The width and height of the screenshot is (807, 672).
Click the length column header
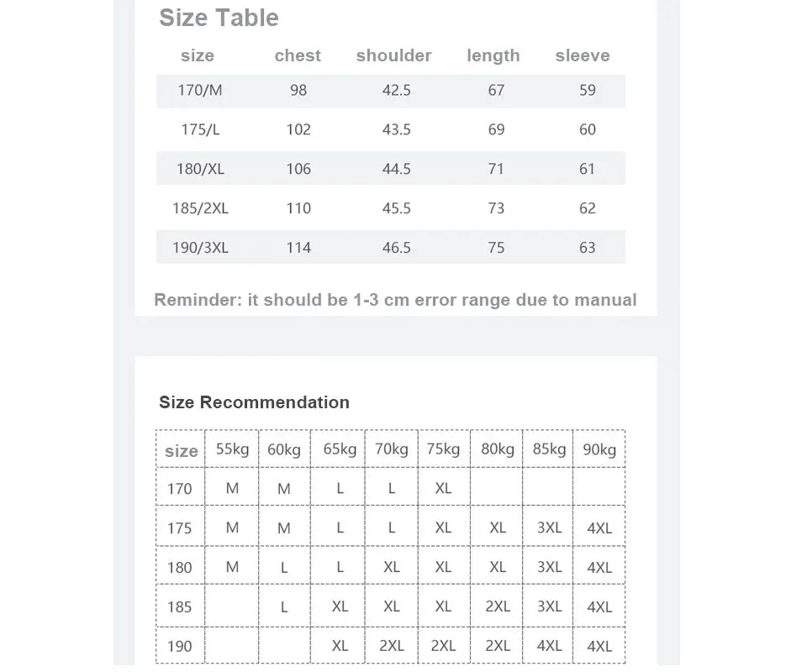[x=493, y=56]
